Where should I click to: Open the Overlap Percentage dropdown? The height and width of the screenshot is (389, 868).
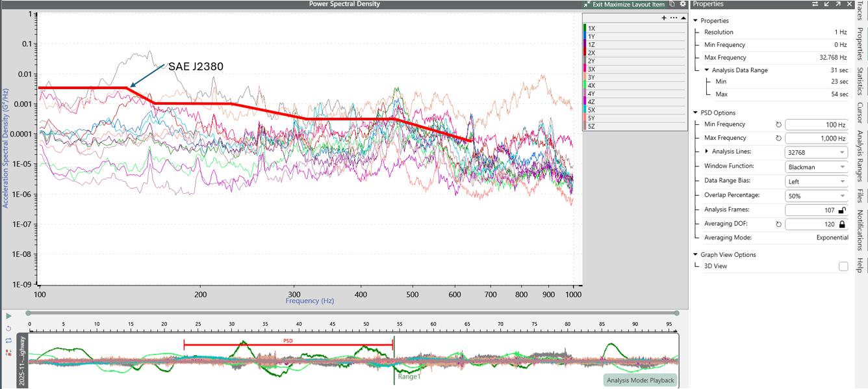[x=817, y=196]
